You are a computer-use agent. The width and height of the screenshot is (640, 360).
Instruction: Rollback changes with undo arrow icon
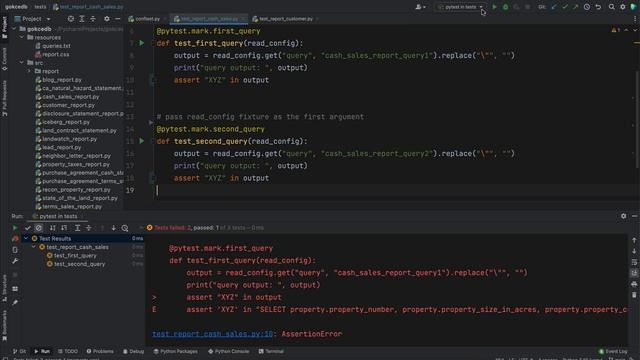598,7
